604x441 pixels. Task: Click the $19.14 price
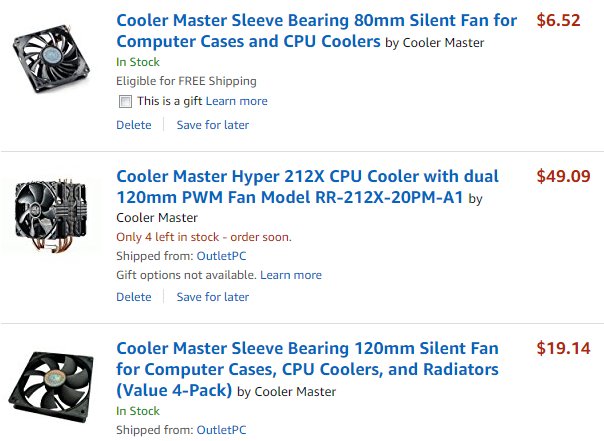click(x=563, y=349)
